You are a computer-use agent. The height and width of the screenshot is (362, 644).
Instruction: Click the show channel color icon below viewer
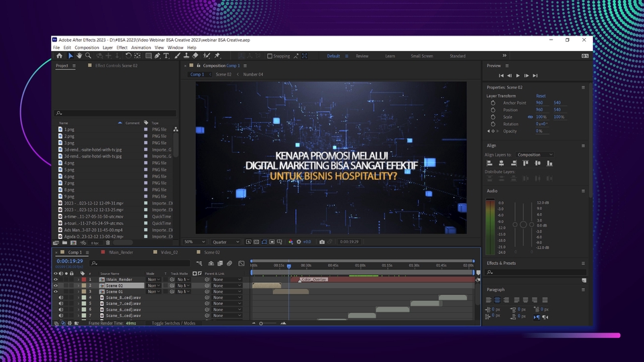click(x=290, y=242)
